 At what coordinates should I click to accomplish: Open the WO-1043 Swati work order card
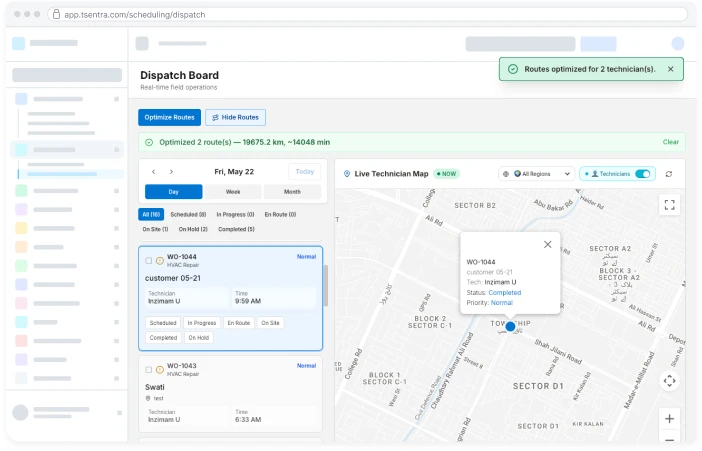pos(231,394)
